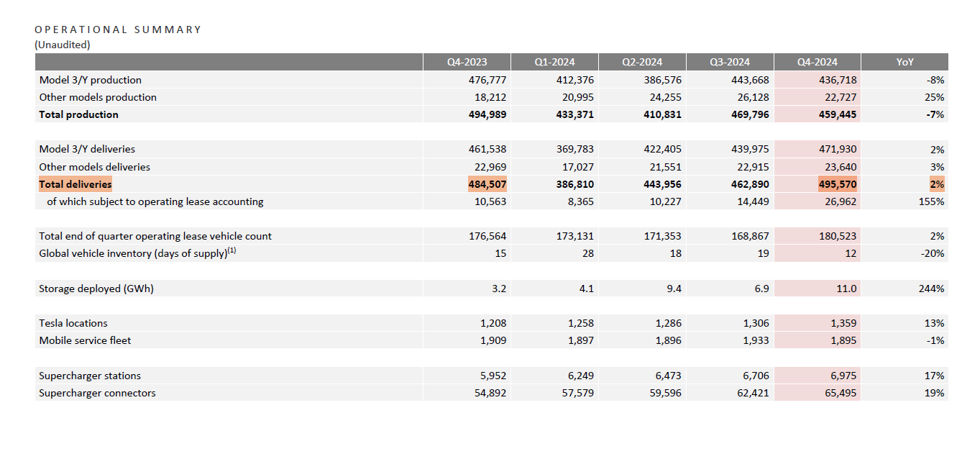
Task: Select the Q1-2024 column header
Action: tap(554, 62)
